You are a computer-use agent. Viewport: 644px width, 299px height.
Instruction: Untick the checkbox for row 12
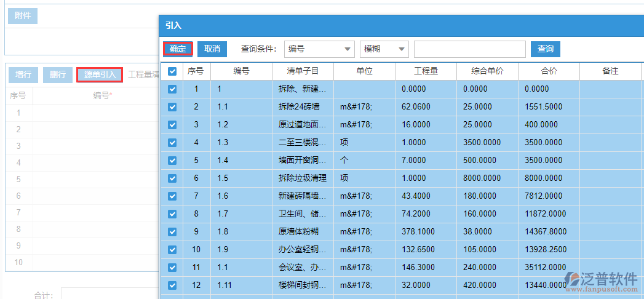pos(172,285)
